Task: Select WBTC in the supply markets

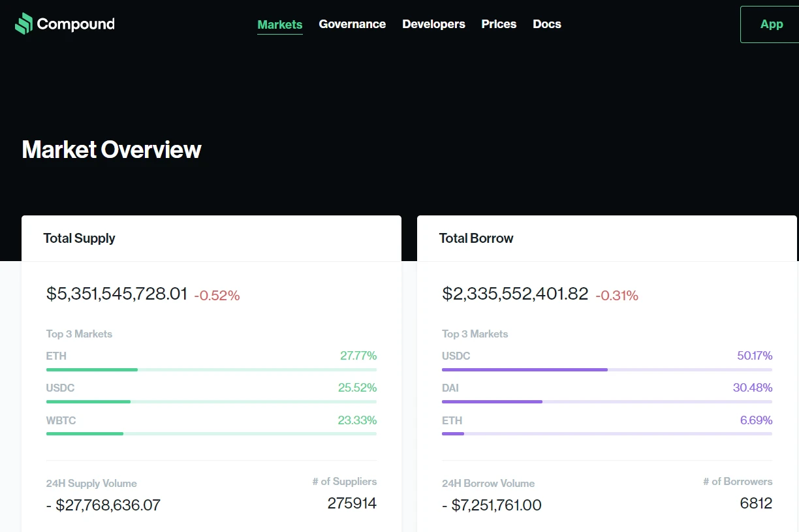Action: point(61,420)
